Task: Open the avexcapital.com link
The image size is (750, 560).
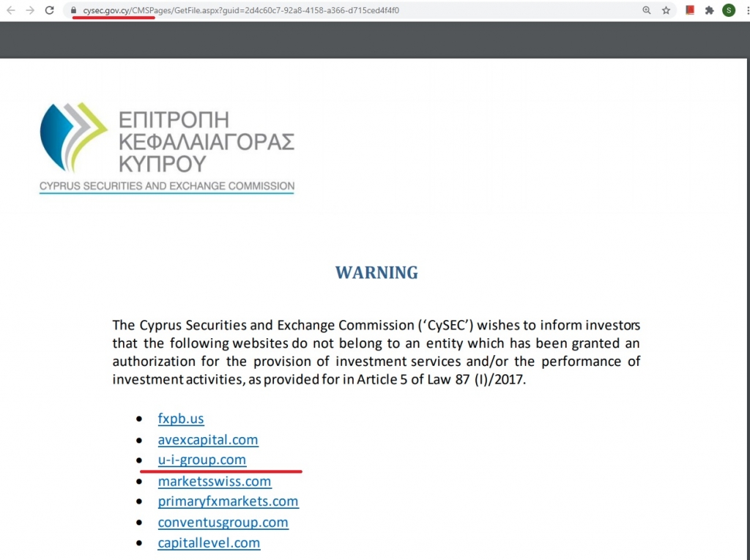Action: (x=208, y=439)
